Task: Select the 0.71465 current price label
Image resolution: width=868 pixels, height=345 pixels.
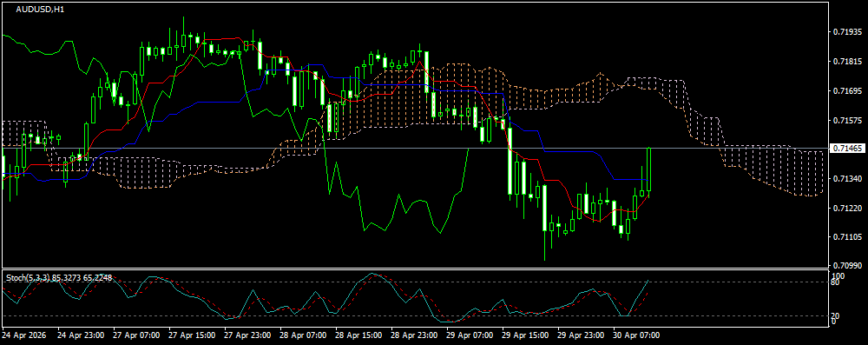Action: [x=847, y=148]
